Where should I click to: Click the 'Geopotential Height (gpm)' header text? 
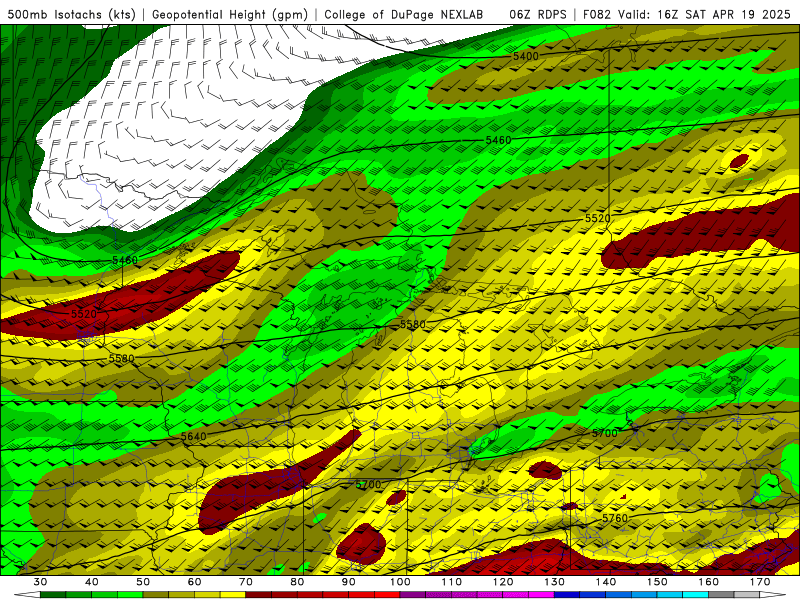230,15
